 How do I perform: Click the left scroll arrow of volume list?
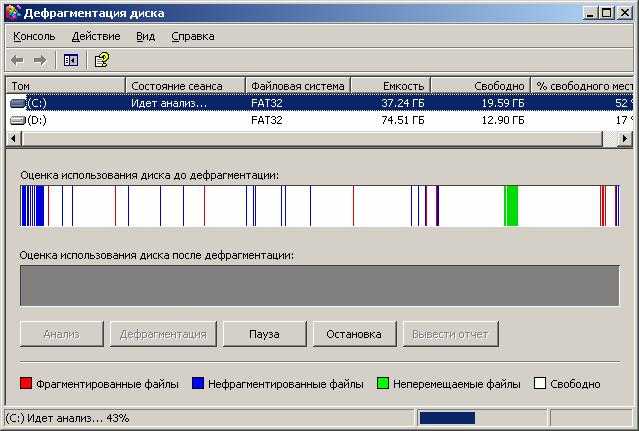tap(13, 139)
